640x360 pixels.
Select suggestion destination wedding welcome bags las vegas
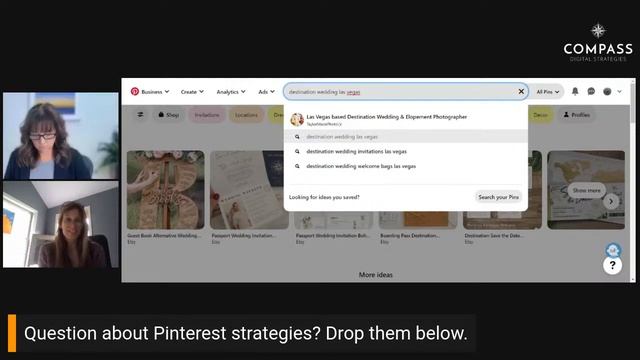pyautogui.click(x=406, y=166)
